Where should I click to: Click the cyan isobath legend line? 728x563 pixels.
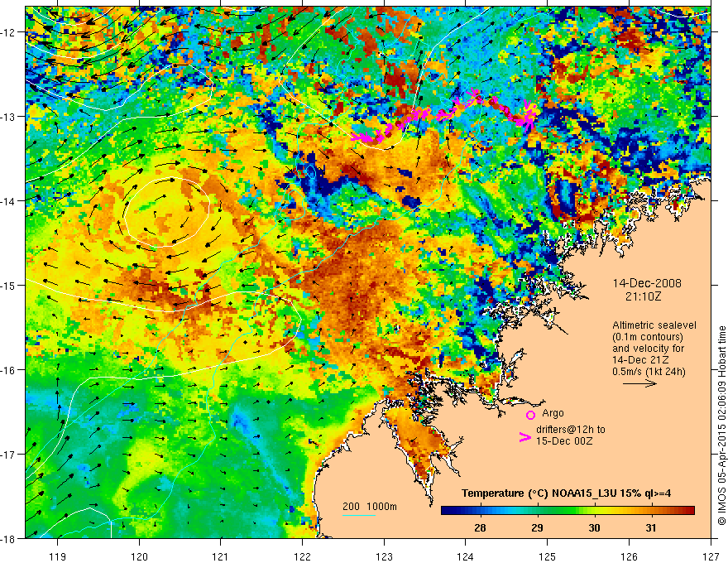tap(359, 515)
